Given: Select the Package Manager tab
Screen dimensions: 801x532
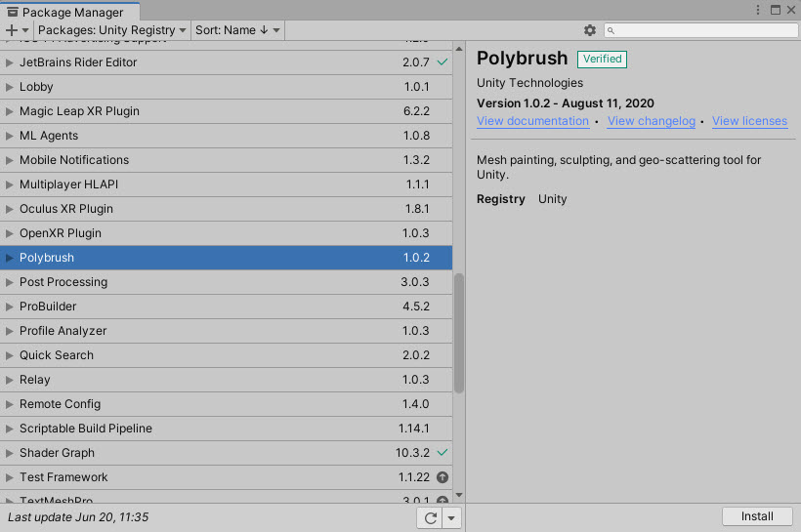Looking at the screenshot, I should tap(70, 12).
